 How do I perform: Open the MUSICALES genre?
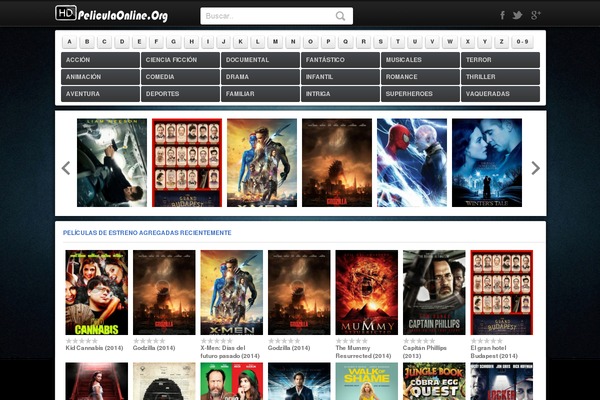pyautogui.click(x=420, y=60)
